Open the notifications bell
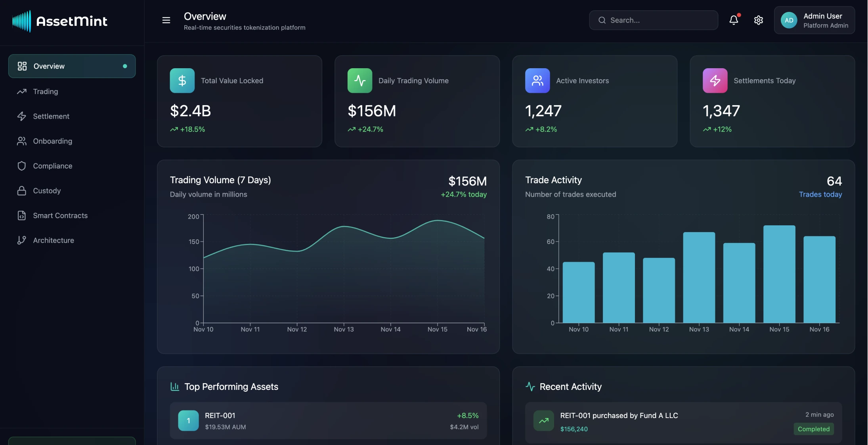The height and width of the screenshot is (445, 868). click(x=734, y=20)
